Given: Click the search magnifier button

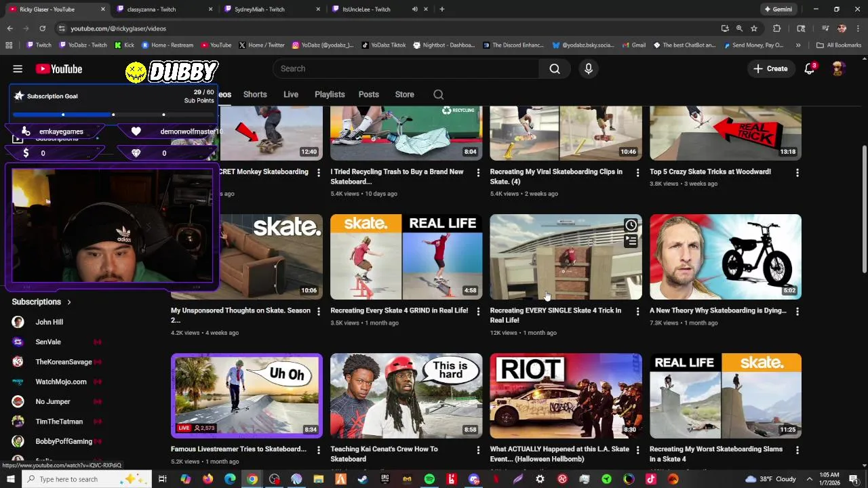Looking at the screenshot, I should point(555,68).
